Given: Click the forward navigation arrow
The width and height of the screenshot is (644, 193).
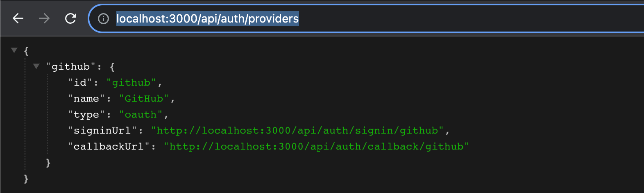Looking at the screenshot, I should point(44,18).
